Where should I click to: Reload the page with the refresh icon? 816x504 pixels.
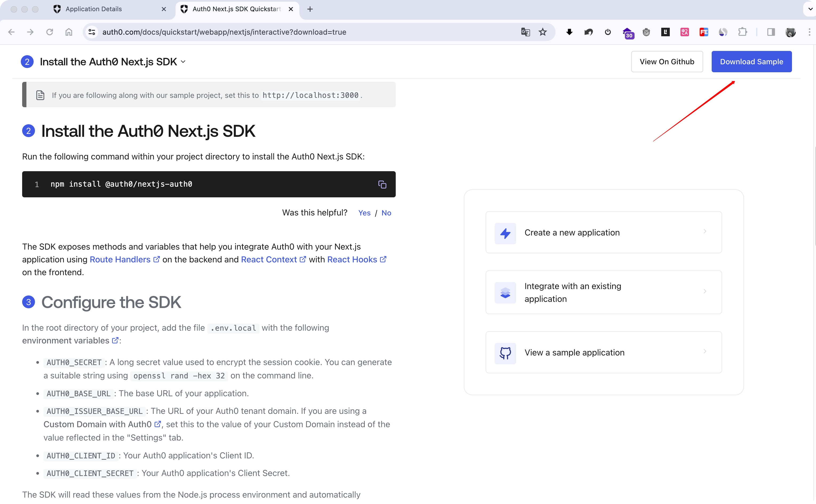[x=49, y=32]
